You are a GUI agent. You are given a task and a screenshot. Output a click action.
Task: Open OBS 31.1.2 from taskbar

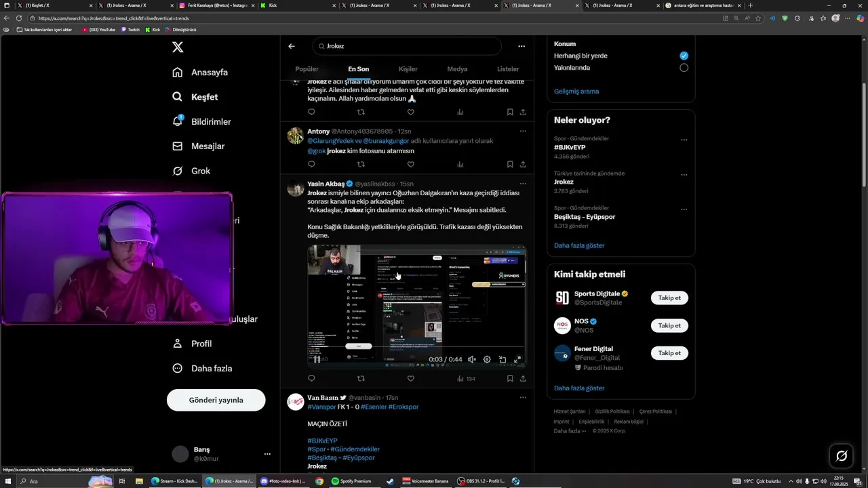pos(481,481)
